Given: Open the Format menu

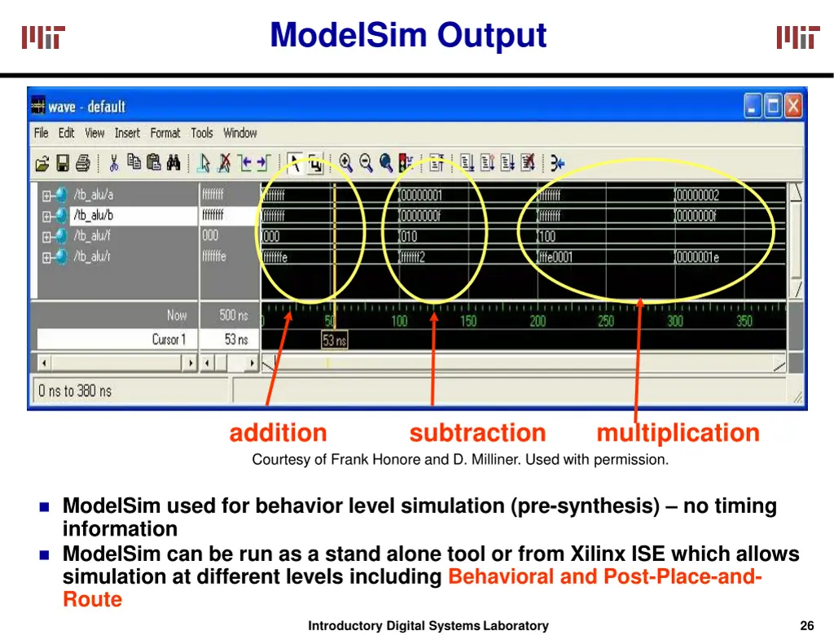Looking at the screenshot, I should click(165, 133).
